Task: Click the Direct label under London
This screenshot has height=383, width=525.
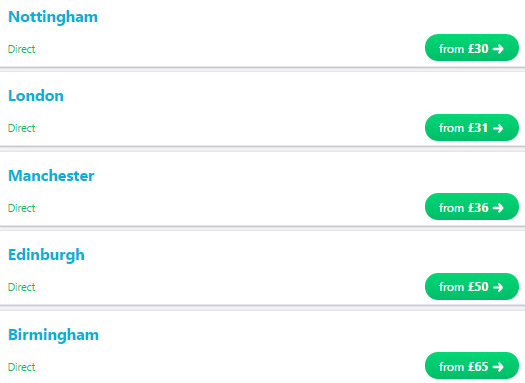Action: tap(21, 128)
